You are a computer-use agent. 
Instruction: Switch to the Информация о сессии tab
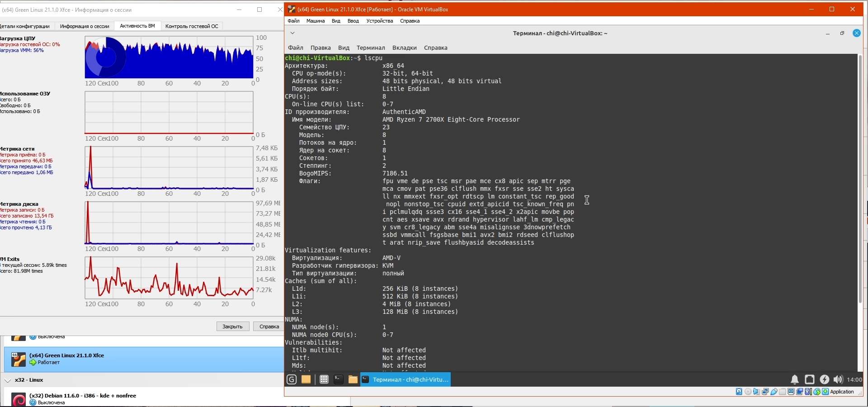[x=85, y=26]
